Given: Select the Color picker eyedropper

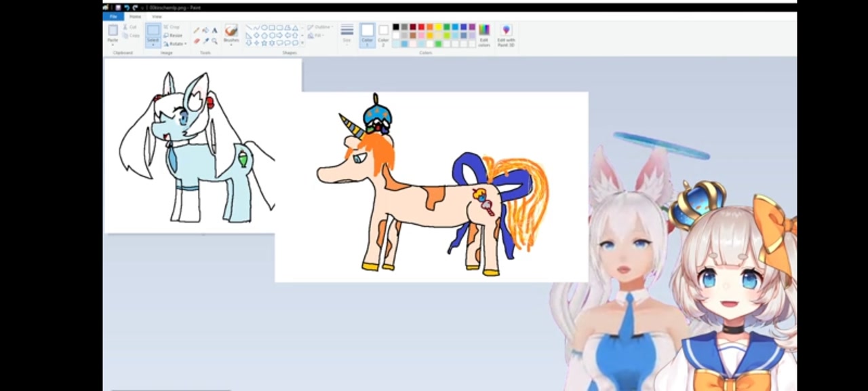Looking at the screenshot, I should point(205,41).
